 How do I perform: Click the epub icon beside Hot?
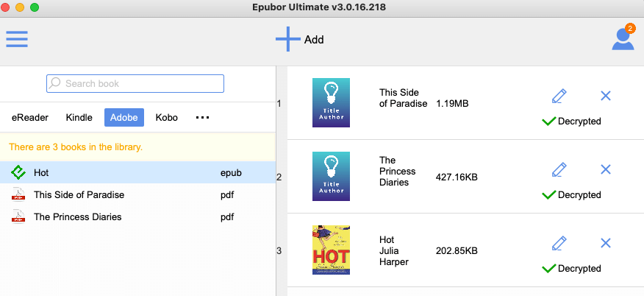tap(18, 172)
